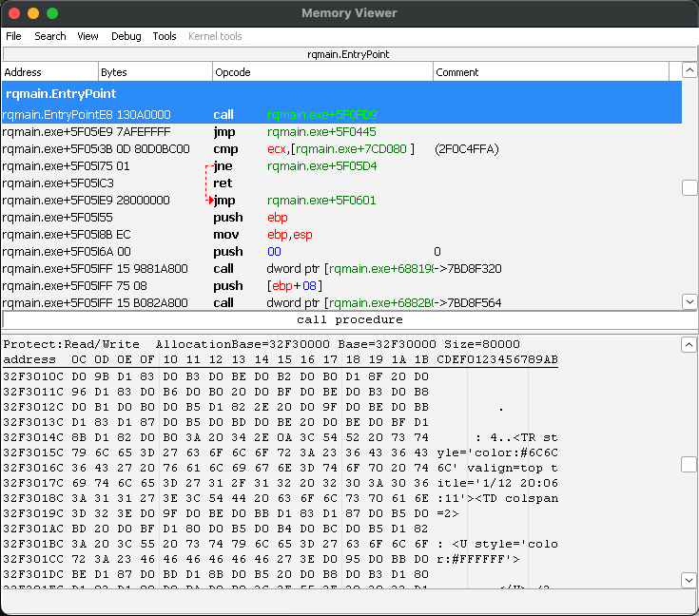Click ASCII text "r:#FFFFFF'>" in hex view
Viewport: 699px width, 616px height.
tap(478, 559)
